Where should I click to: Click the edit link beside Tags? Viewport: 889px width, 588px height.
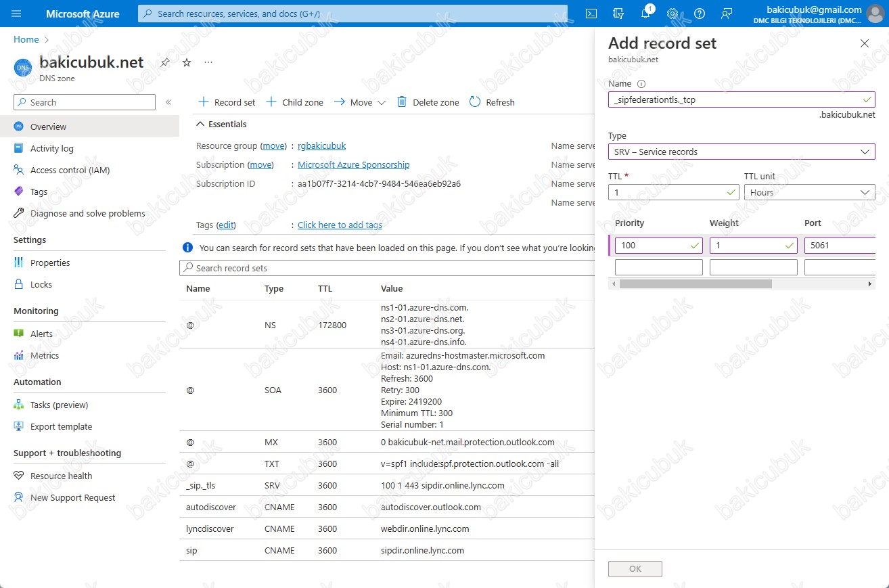[x=226, y=225]
